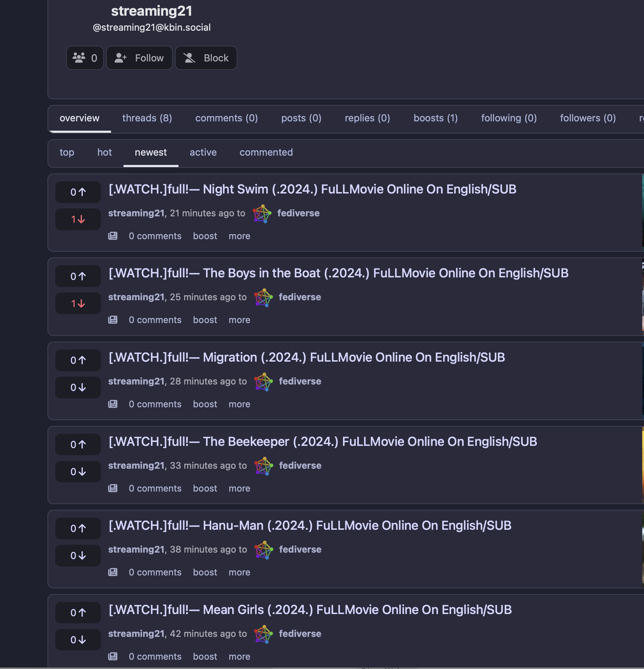This screenshot has height=669, width=644.
Task: Click the article icon under Hanu-Man post
Action: [x=113, y=572]
